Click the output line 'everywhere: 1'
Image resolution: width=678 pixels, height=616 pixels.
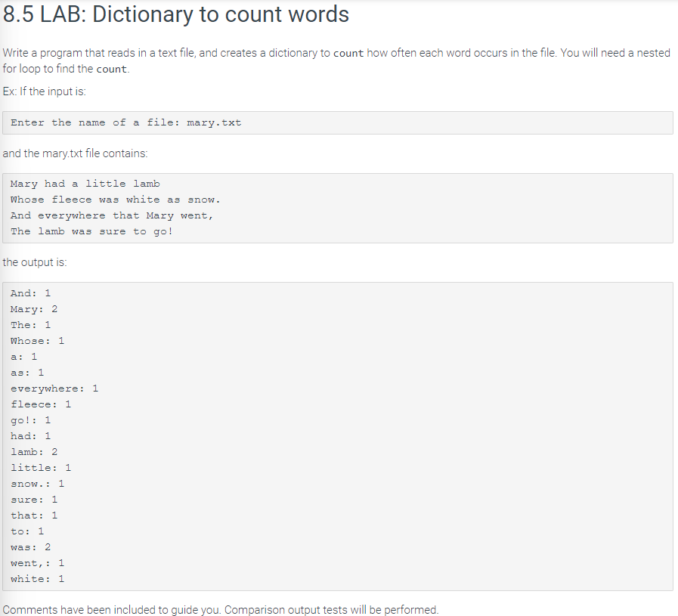pos(54,388)
